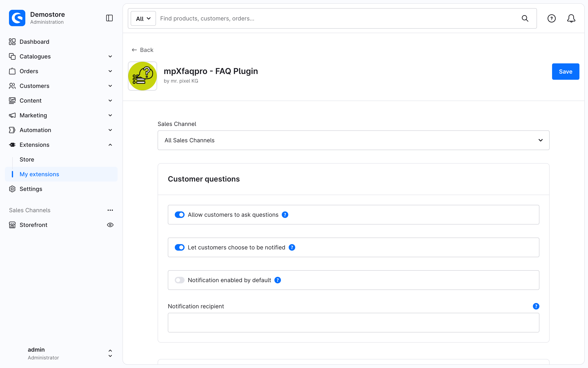This screenshot has width=588, height=368.
Task: Click the Customers people icon
Action: pos(12,86)
